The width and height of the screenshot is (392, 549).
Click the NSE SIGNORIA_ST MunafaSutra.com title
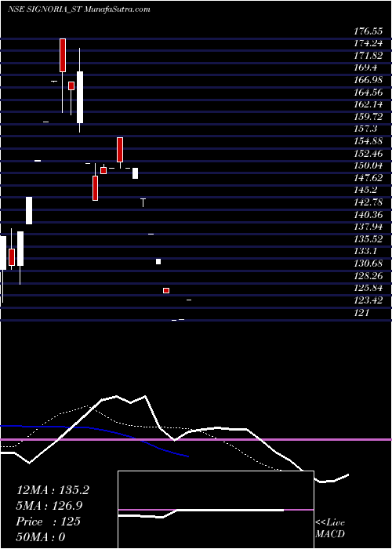(x=79, y=9)
